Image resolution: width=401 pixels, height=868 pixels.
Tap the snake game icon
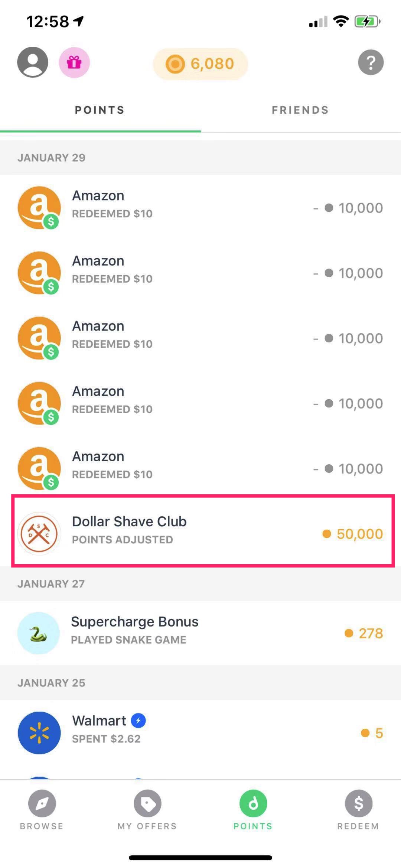pos(39,633)
